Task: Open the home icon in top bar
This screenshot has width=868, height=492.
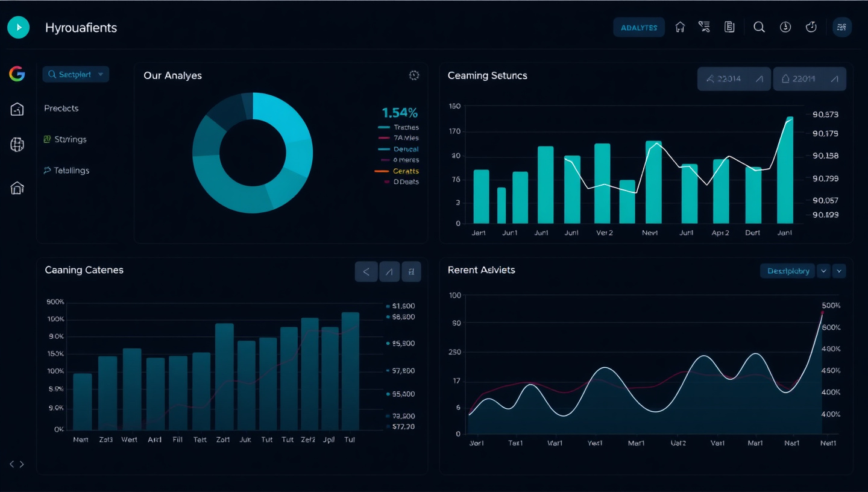Action: point(680,27)
